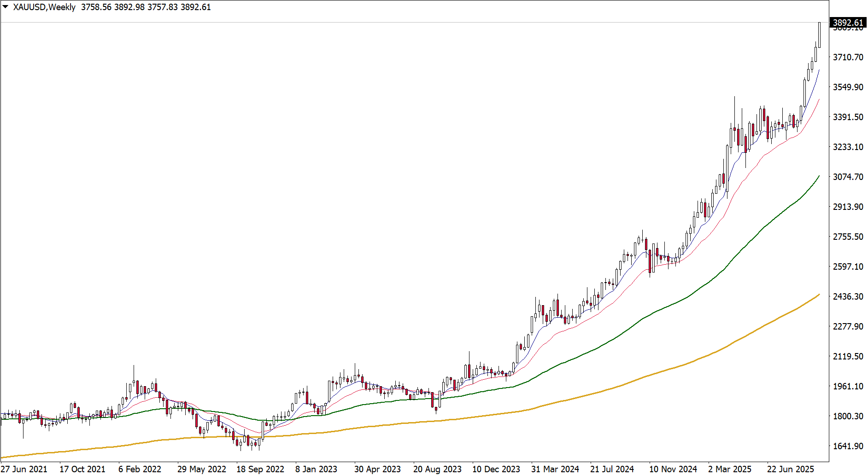Screen dimensions: 868x475
Task: Select the 10 Dec 2023 date label
Action: (x=496, y=469)
